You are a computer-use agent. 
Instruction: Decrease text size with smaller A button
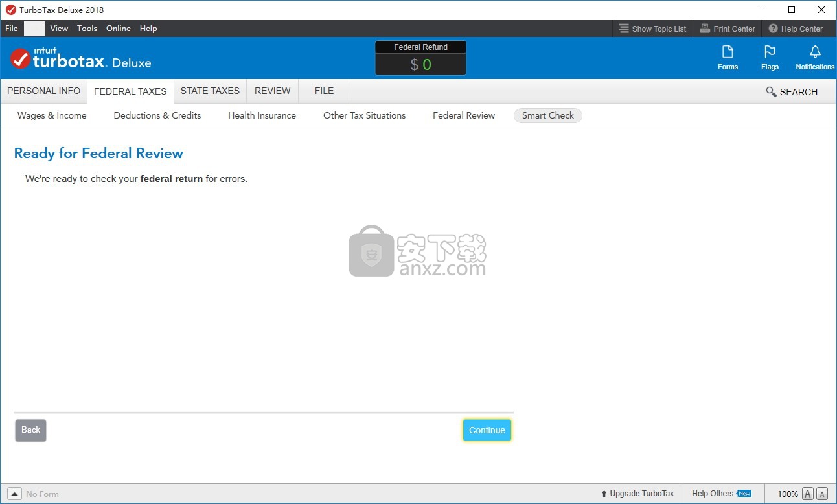(821, 494)
